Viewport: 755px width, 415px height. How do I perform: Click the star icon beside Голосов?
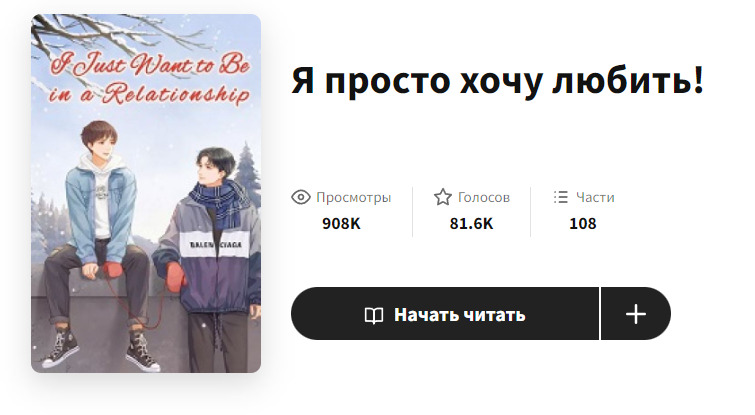[x=443, y=197]
